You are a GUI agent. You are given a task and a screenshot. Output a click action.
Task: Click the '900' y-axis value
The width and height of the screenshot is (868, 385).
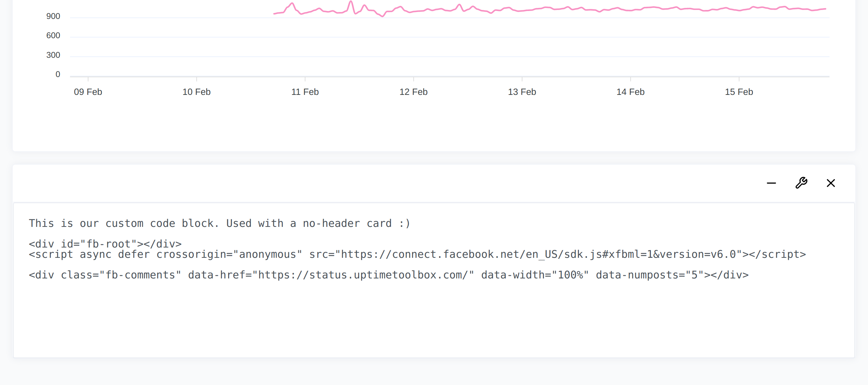pyautogui.click(x=53, y=16)
